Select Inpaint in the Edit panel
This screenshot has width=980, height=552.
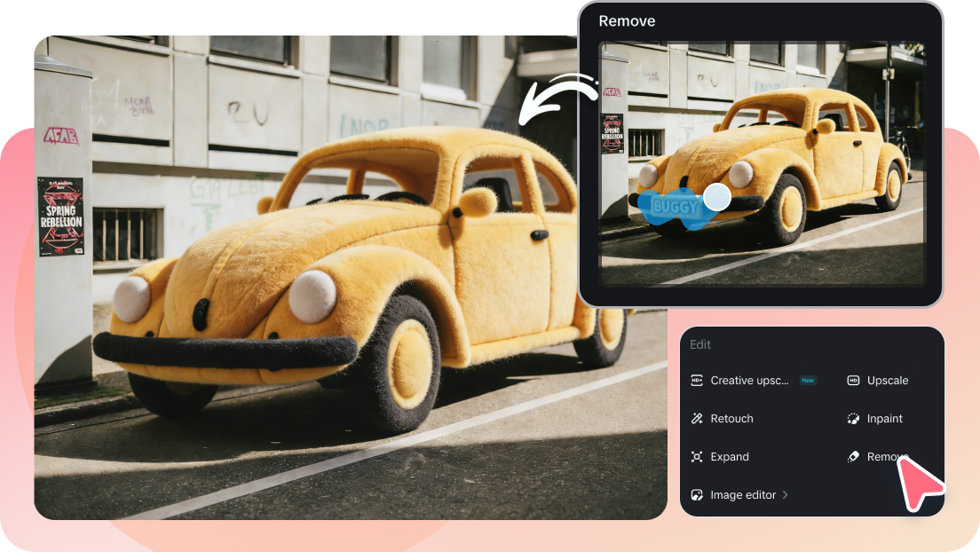point(885,418)
